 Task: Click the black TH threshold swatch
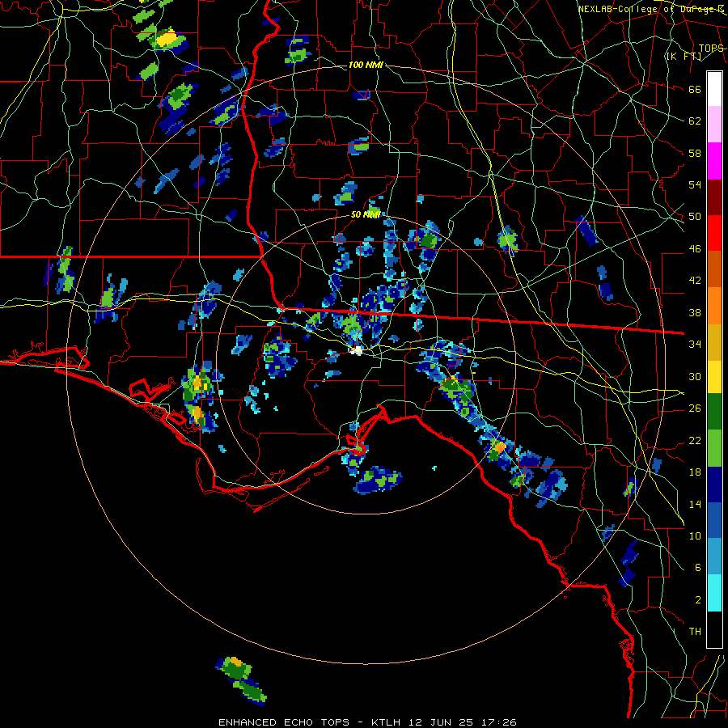(x=714, y=629)
